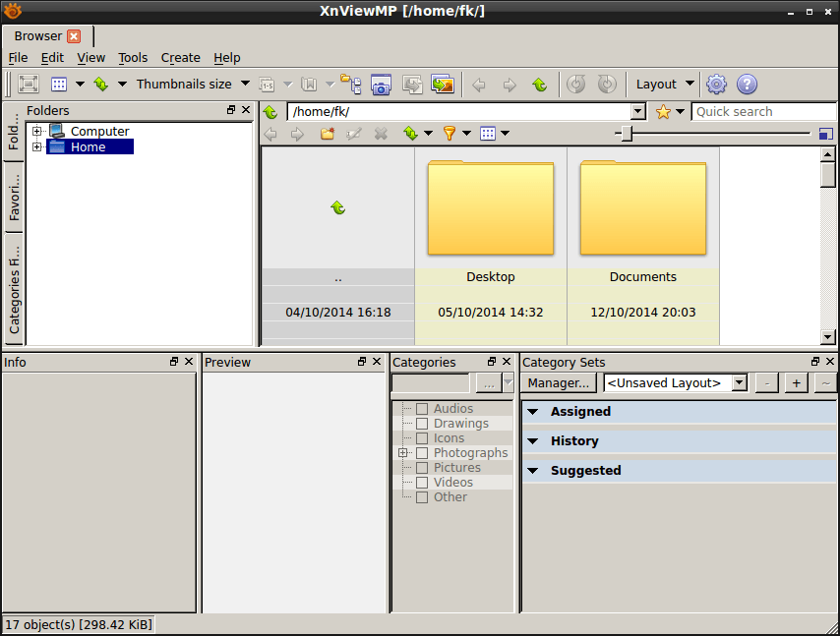
Task: Switch to Categories Filter side tab
Action: (14, 290)
